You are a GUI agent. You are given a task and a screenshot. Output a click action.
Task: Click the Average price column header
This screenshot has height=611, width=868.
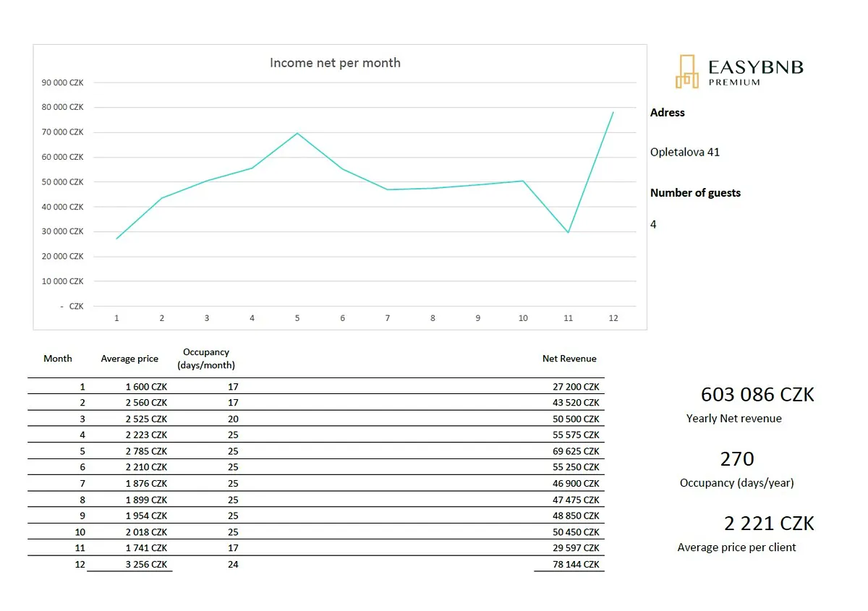click(x=129, y=359)
